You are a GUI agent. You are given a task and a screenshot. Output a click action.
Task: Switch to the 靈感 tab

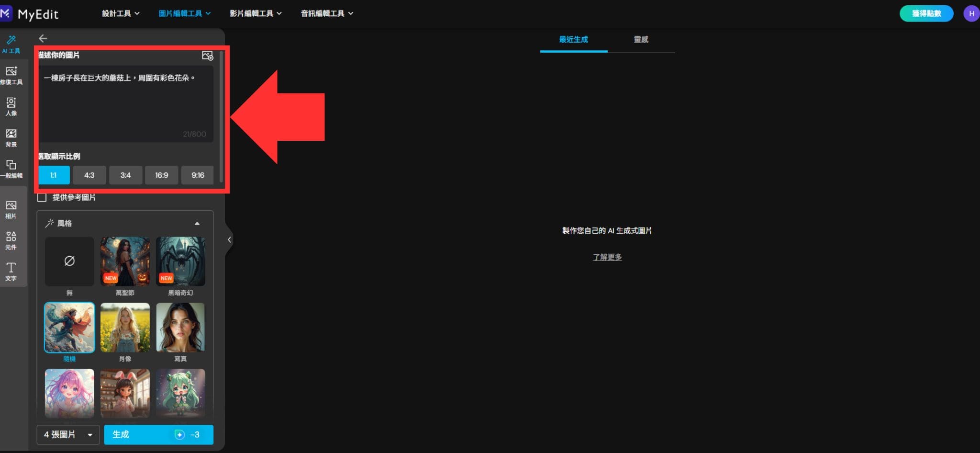coord(641,40)
